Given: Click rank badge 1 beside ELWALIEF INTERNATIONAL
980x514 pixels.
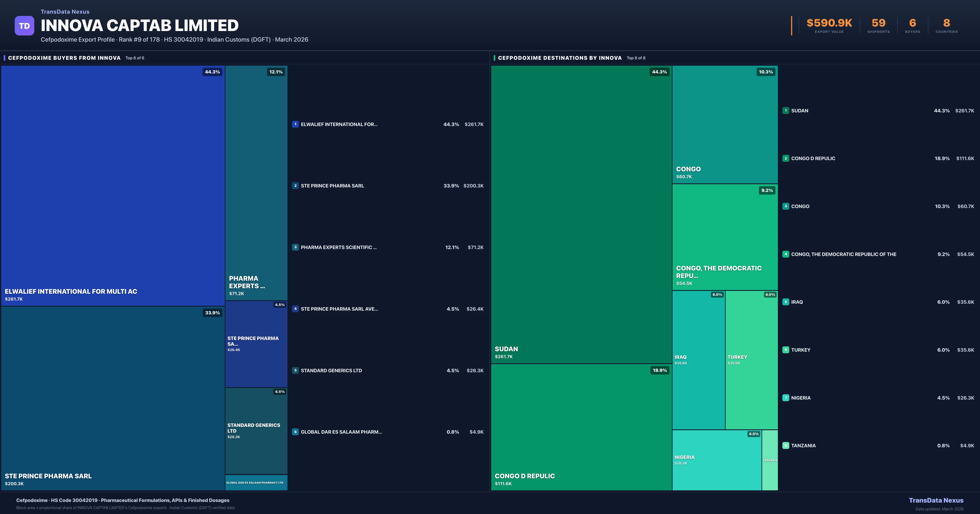Looking at the screenshot, I should click(x=295, y=124).
